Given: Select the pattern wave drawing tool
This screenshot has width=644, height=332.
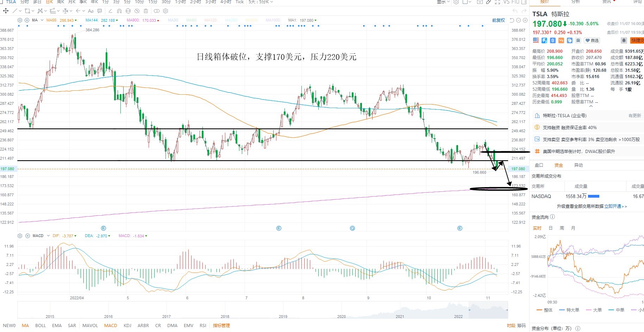Looking at the screenshot, I should (x=40, y=11).
